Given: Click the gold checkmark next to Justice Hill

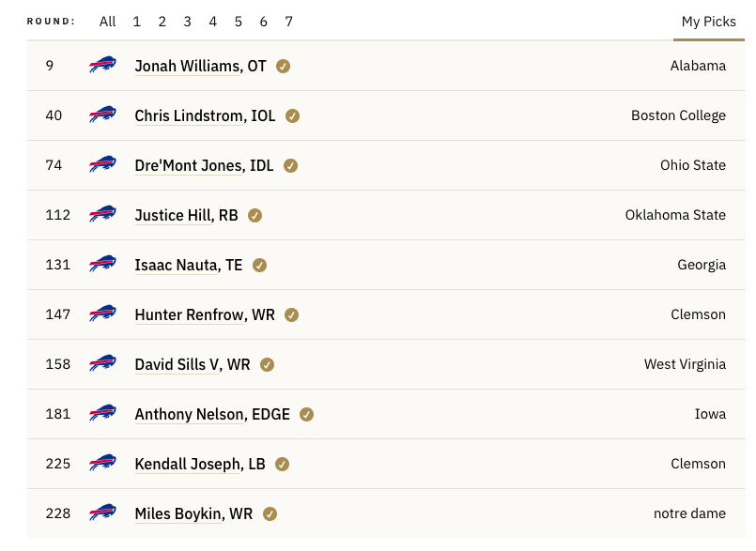Looking at the screenshot, I should click(255, 216).
